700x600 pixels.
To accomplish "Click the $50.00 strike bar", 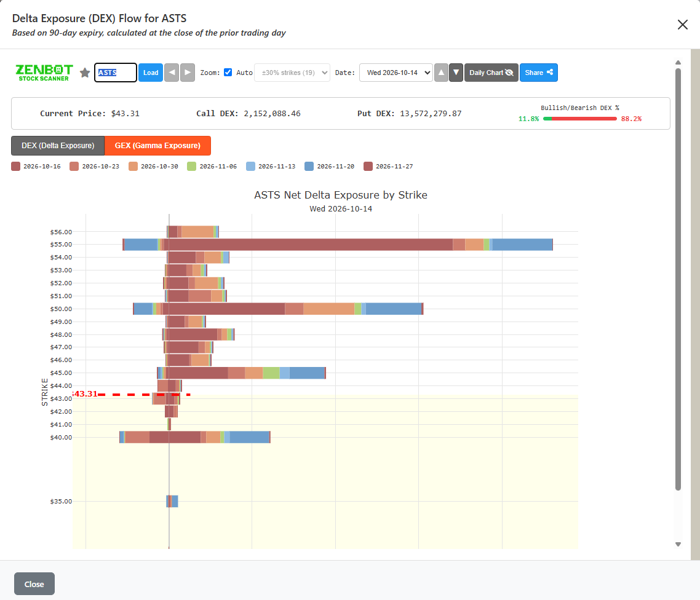I will [278, 309].
